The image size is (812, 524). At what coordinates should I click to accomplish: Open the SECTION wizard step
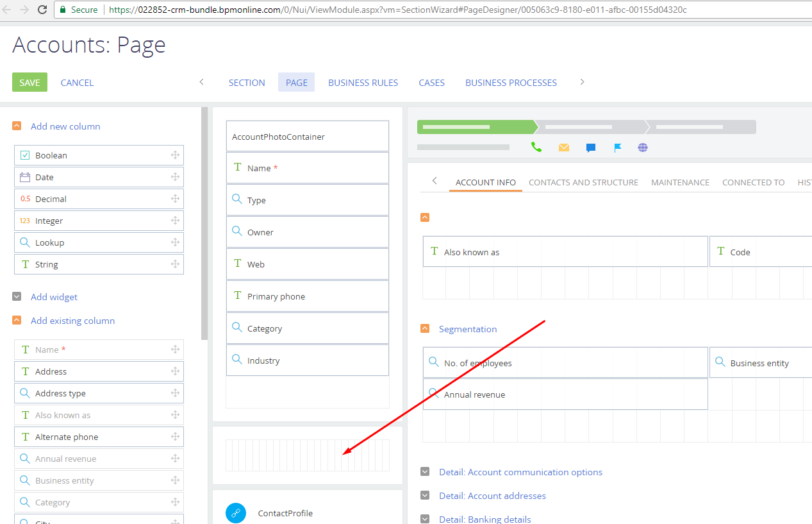tap(247, 83)
